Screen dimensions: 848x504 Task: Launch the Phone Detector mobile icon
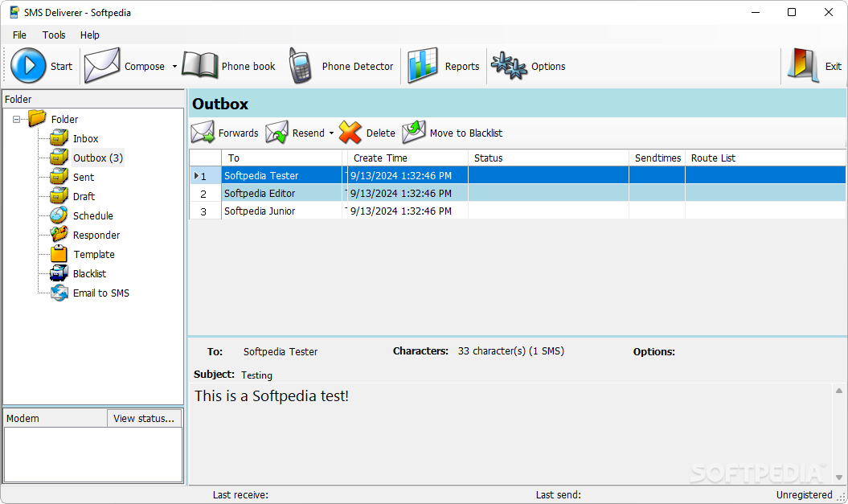[x=300, y=65]
